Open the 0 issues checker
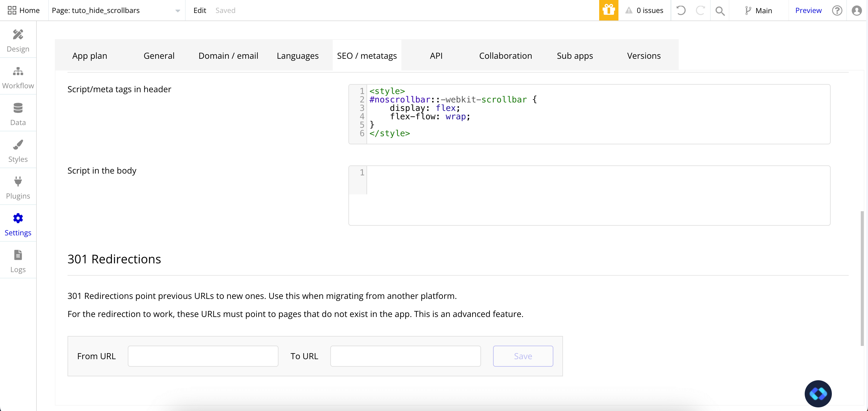This screenshot has width=868, height=411. click(x=644, y=11)
